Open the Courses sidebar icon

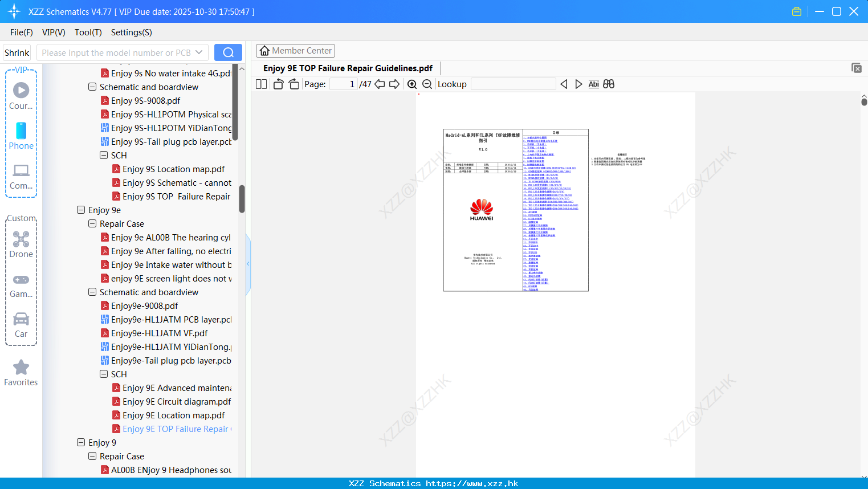click(x=21, y=96)
